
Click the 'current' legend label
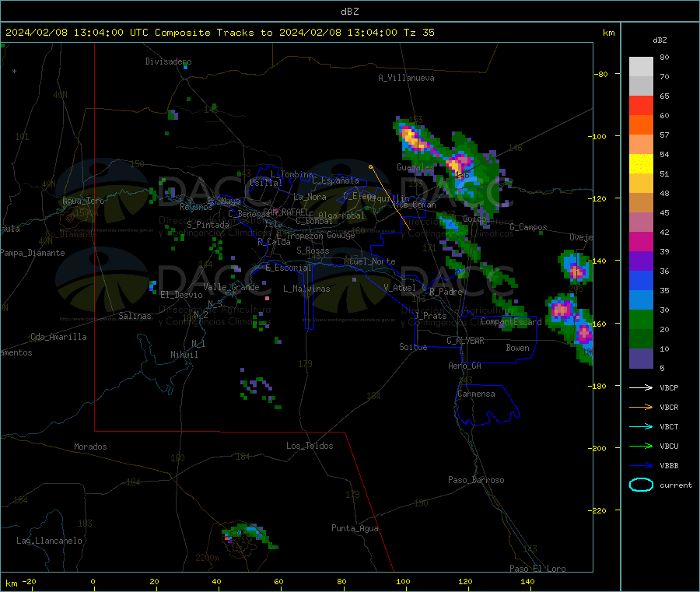coord(676,485)
